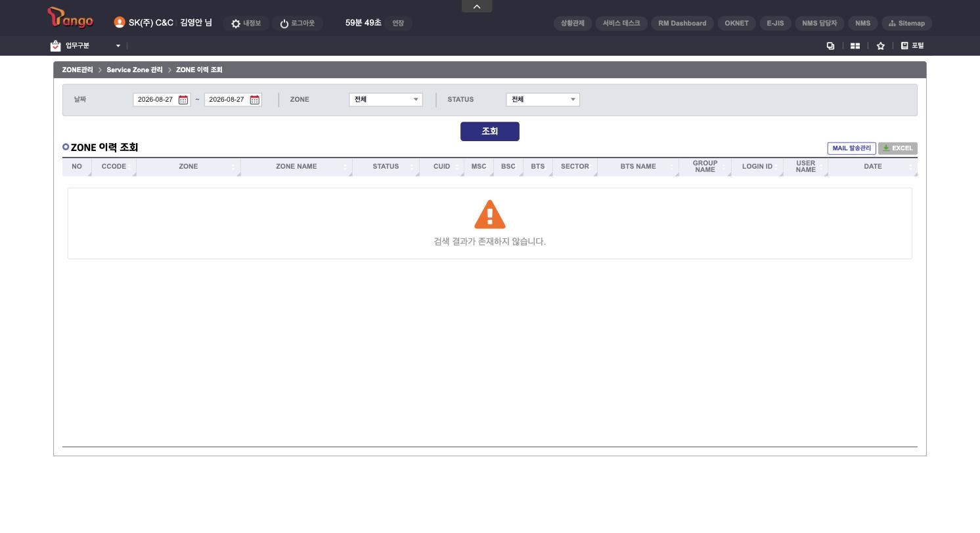Open the start date calendar picker
Image resolution: width=980 pixels, height=533 pixels.
coord(183,100)
